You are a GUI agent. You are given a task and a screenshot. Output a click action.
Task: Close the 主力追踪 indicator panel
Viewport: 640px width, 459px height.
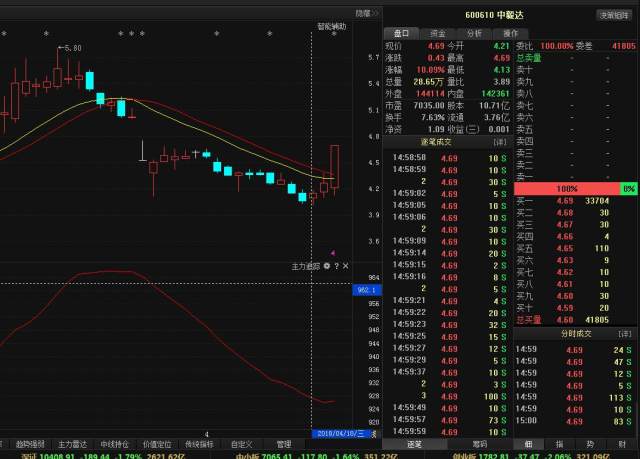pyautogui.click(x=346, y=266)
